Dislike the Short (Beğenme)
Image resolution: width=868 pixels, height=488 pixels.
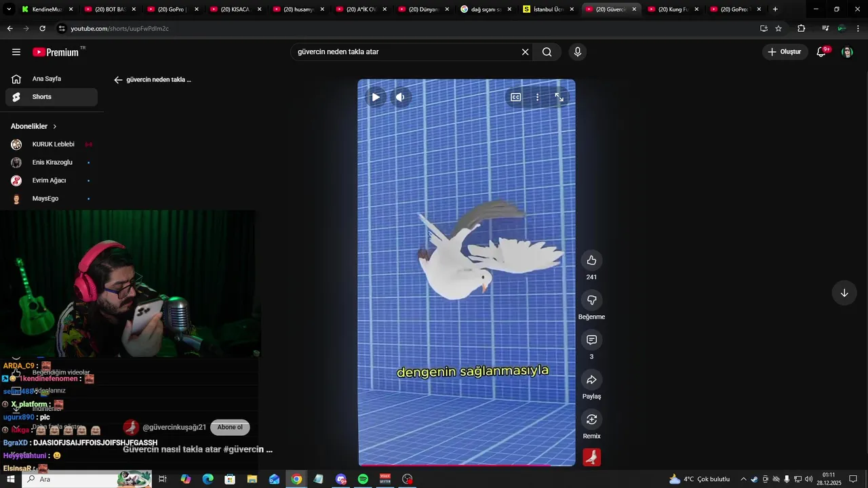tap(591, 300)
